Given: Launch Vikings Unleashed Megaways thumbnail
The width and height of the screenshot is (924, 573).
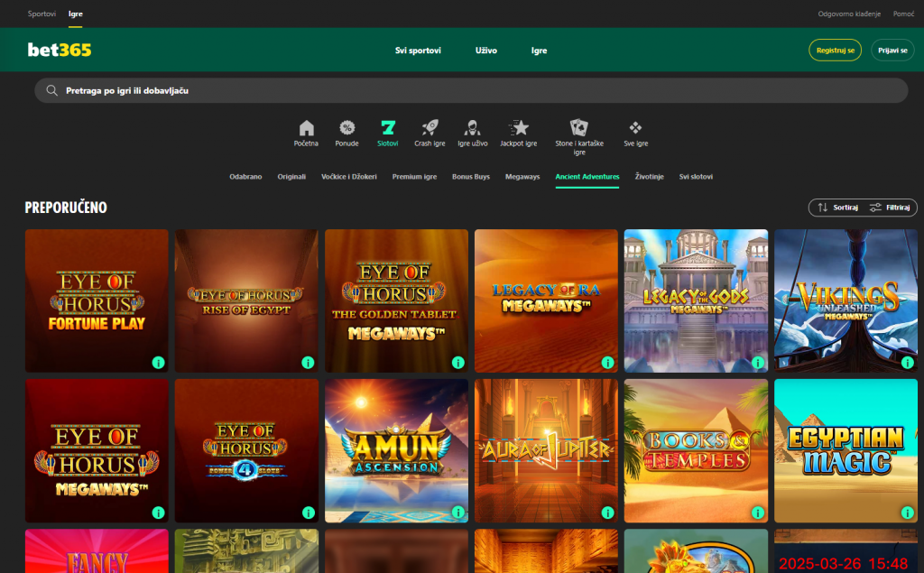Looking at the screenshot, I should click(845, 300).
